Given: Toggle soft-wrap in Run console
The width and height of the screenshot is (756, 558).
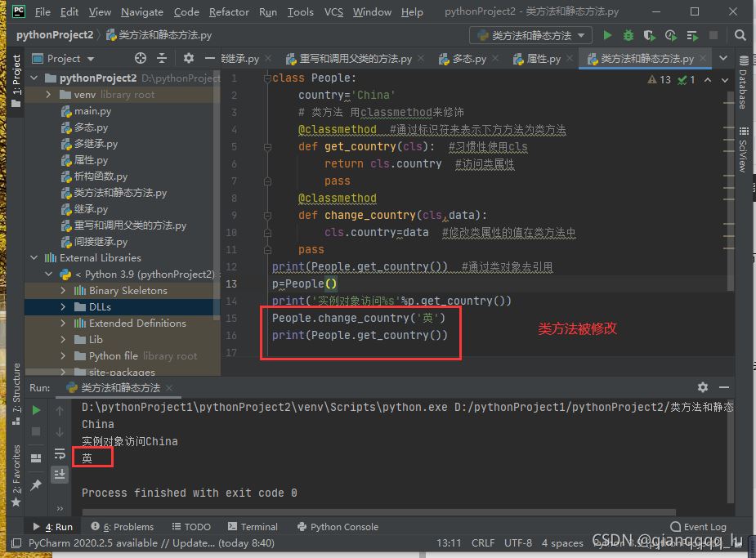Looking at the screenshot, I should 60,453.
